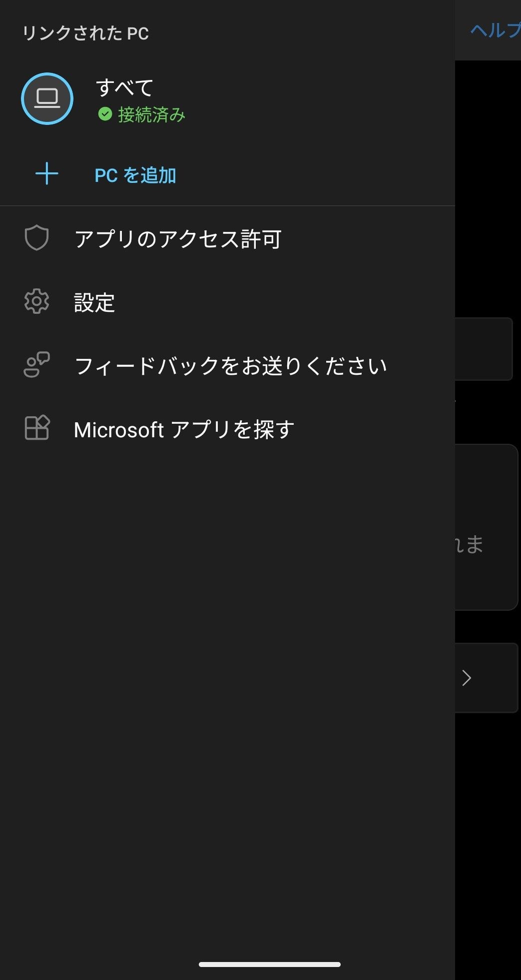Click the リンクされた PC header
This screenshot has width=521, height=980.
pyautogui.click(x=85, y=33)
